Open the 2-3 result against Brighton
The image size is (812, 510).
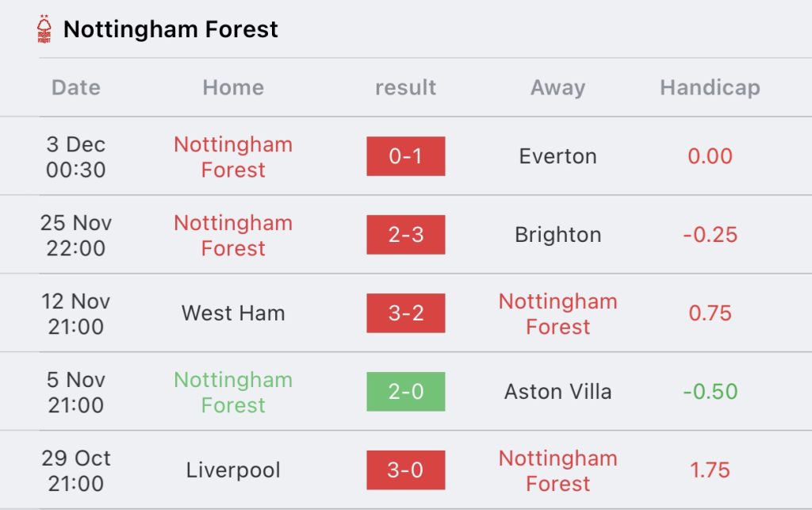click(x=405, y=235)
